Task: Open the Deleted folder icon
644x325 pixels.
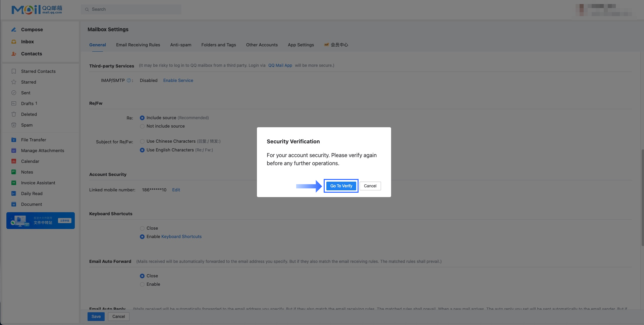Action: [14, 114]
